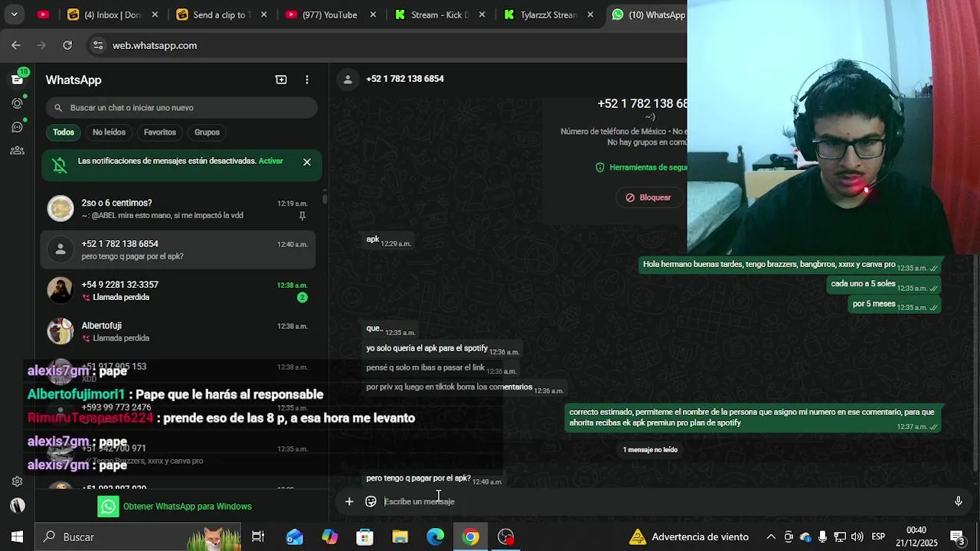Close the Inbox mail tab
Viewport: 980px width, 551px height.
(x=155, y=15)
